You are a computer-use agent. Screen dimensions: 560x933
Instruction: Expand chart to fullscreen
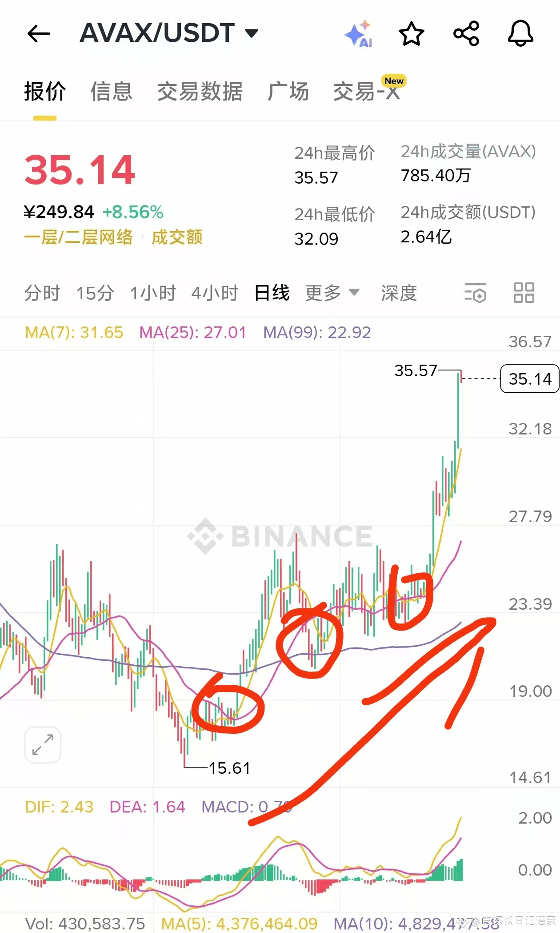pyautogui.click(x=43, y=745)
